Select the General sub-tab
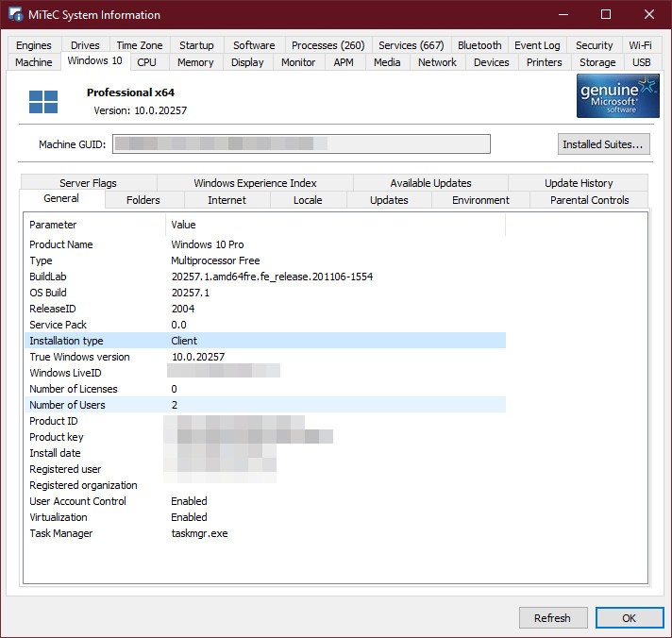This screenshot has width=672, height=638. [x=61, y=199]
